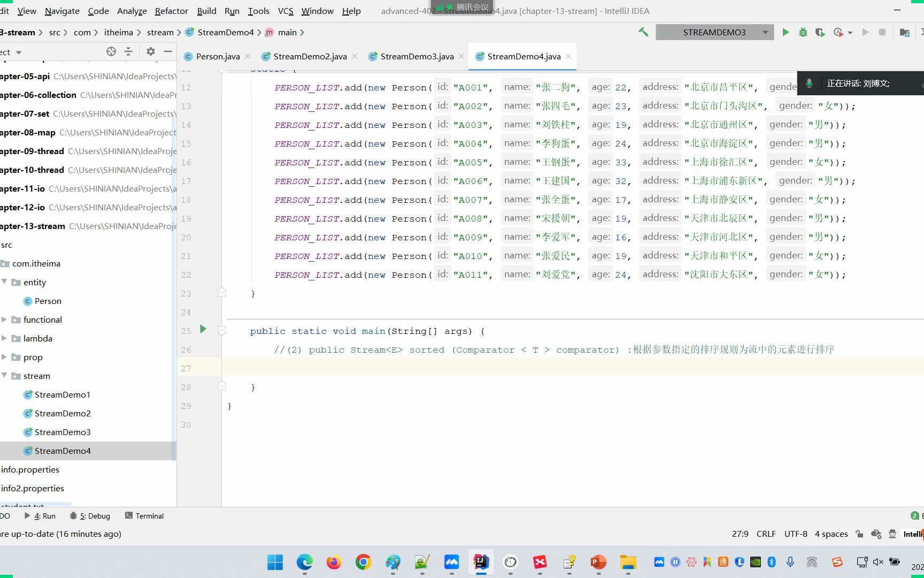Image resolution: width=924 pixels, height=578 pixels.
Task: Expand the lambda package
Action: click(4, 338)
